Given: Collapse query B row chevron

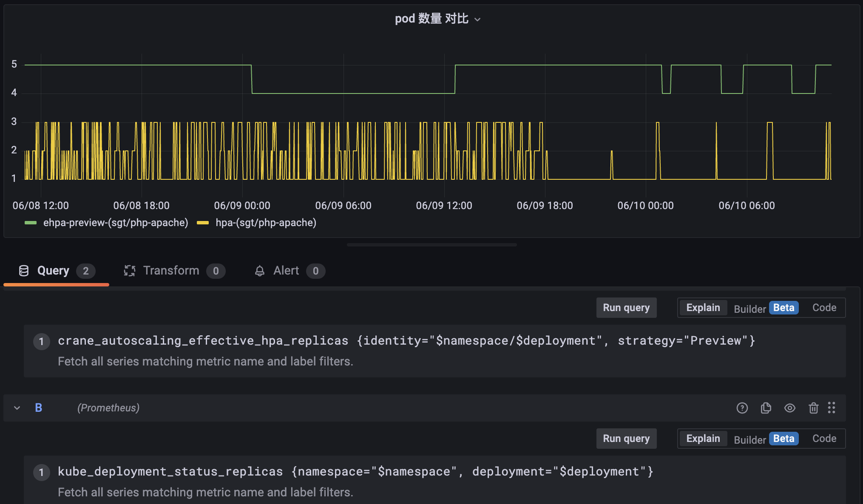Looking at the screenshot, I should (17, 408).
